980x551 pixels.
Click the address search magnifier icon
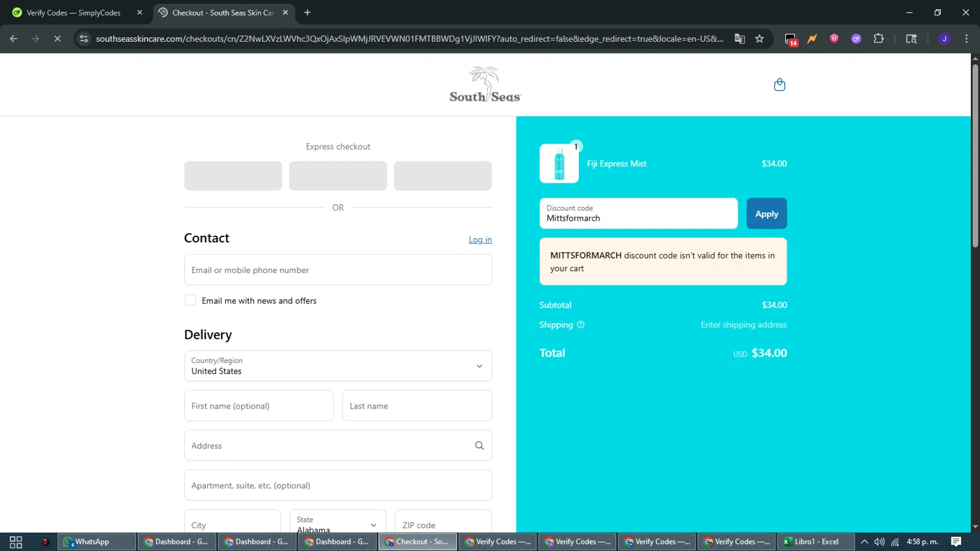(479, 446)
